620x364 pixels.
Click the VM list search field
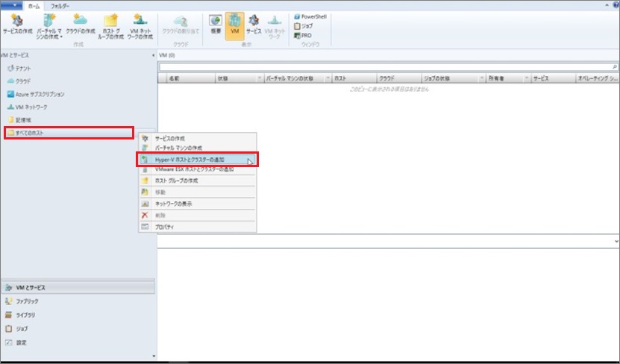click(386, 66)
